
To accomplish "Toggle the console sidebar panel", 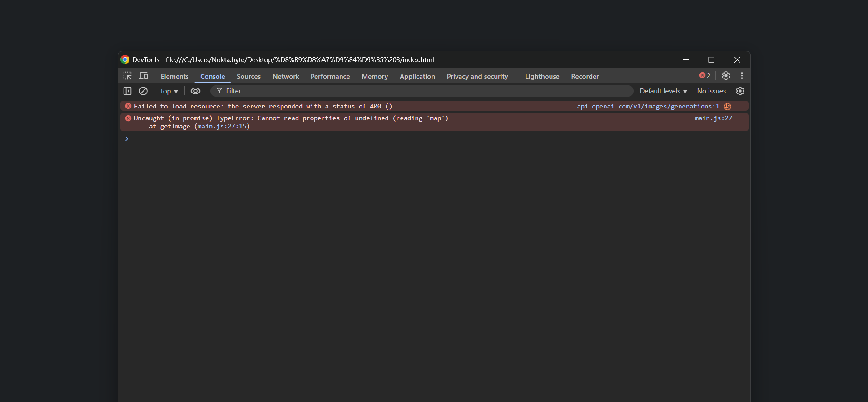I will (128, 91).
